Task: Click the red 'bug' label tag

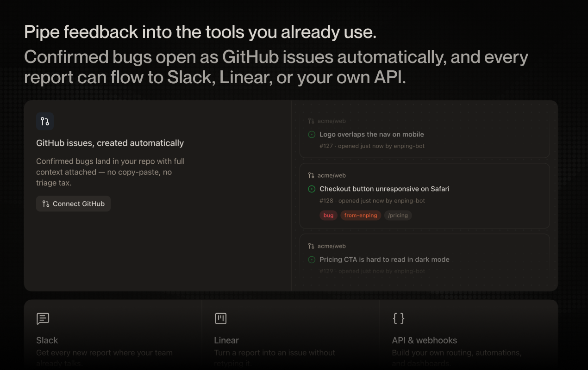Action: 328,216
